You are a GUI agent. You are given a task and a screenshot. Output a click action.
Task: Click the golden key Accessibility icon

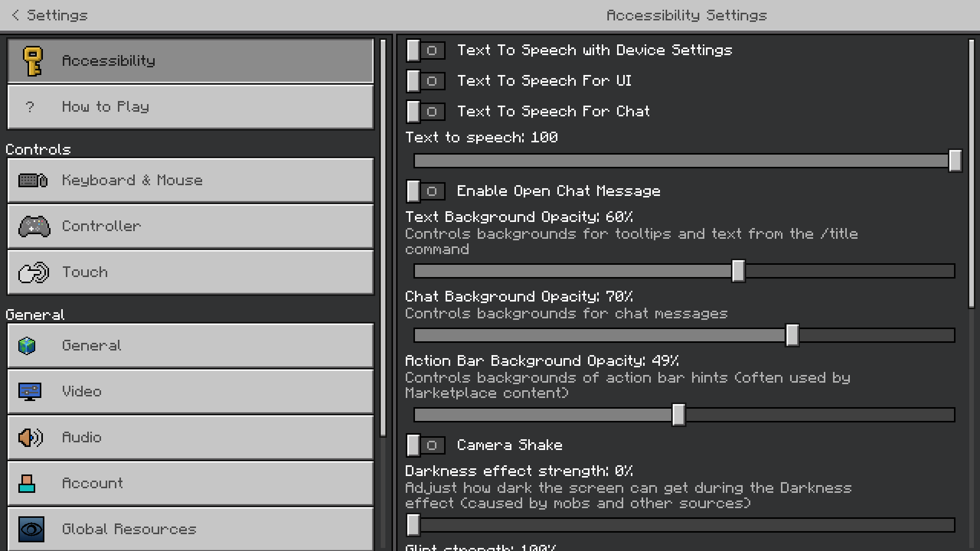point(33,61)
